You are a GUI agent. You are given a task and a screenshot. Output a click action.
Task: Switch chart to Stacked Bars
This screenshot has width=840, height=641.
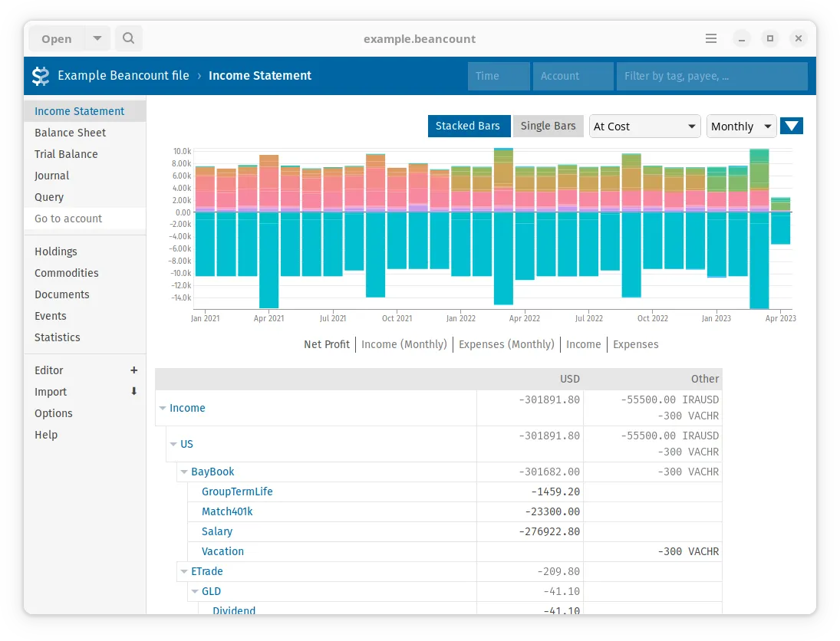tap(468, 127)
